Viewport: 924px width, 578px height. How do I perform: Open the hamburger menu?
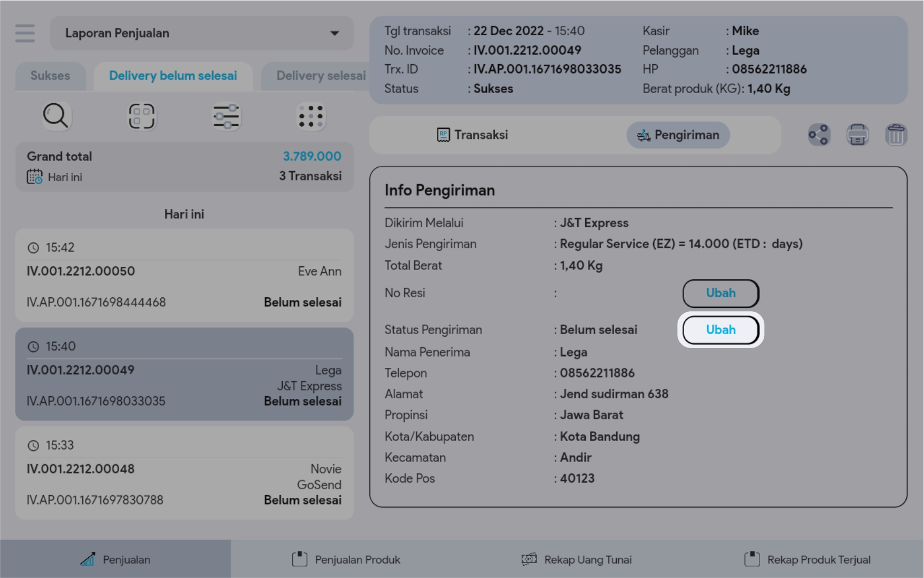(25, 33)
